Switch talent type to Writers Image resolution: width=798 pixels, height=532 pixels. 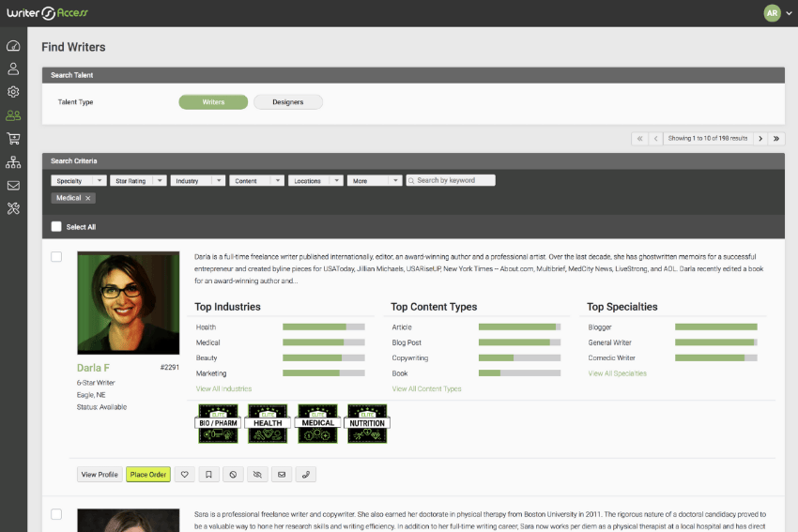(213, 102)
